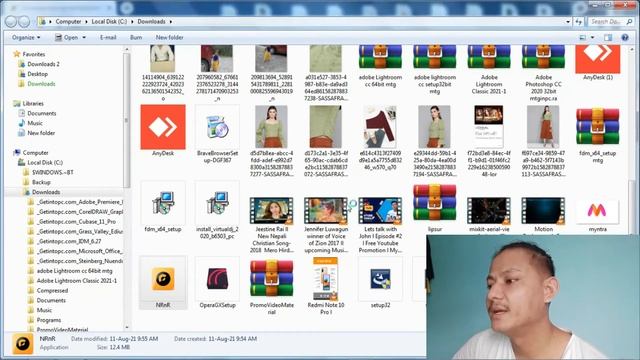This screenshot has height=360, width=640.
Task: Open the address bar history dropdown
Action: pyautogui.click(x=568, y=22)
